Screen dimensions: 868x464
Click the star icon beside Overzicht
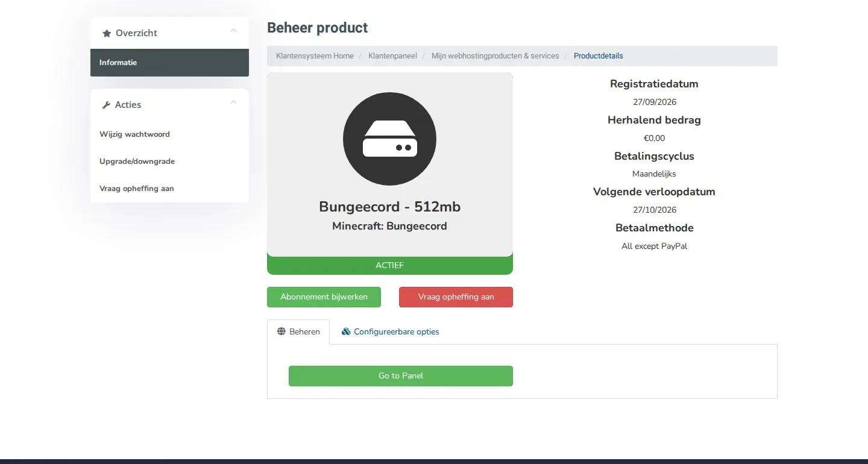coord(107,34)
